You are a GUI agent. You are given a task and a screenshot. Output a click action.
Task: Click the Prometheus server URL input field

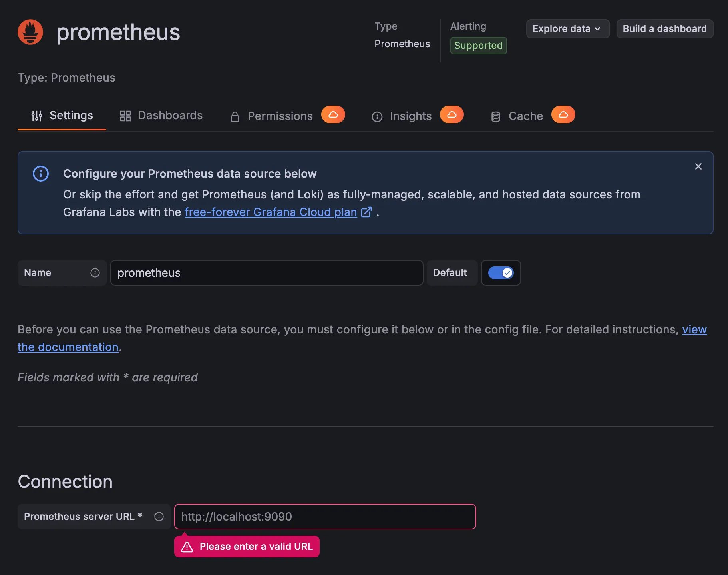point(325,517)
